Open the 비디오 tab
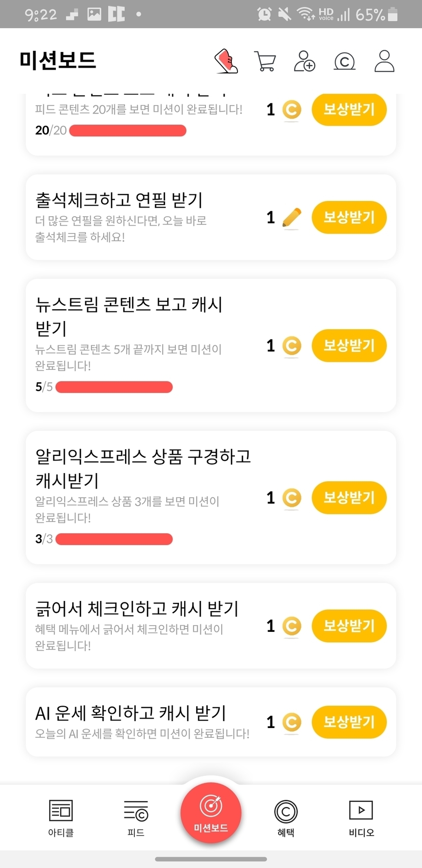The width and height of the screenshot is (422, 868). [x=361, y=818]
